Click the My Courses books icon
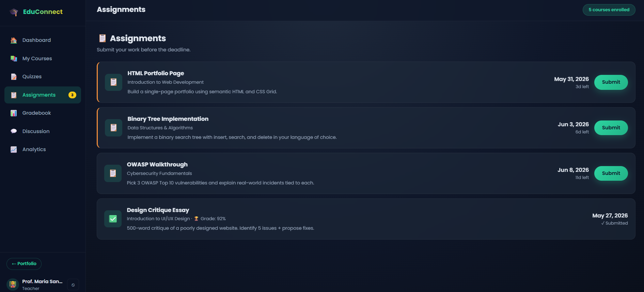644x292 pixels. tap(14, 59)
